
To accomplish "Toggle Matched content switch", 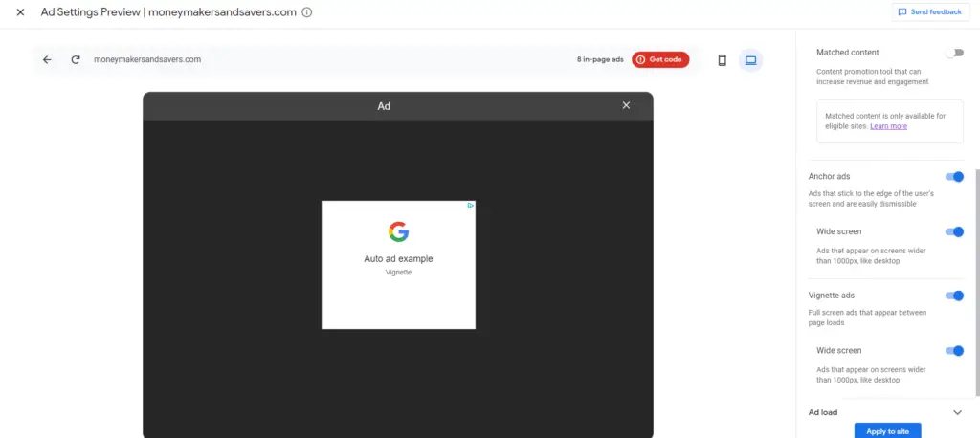I will pyautogui.click(x=954, y=53).
